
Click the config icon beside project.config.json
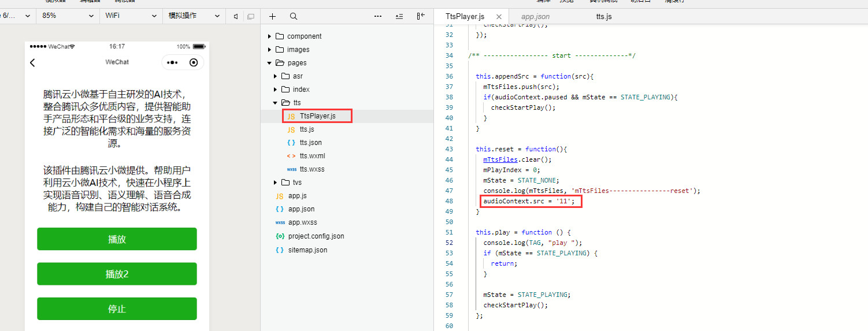pyautogui.click(x=280, y=236)
